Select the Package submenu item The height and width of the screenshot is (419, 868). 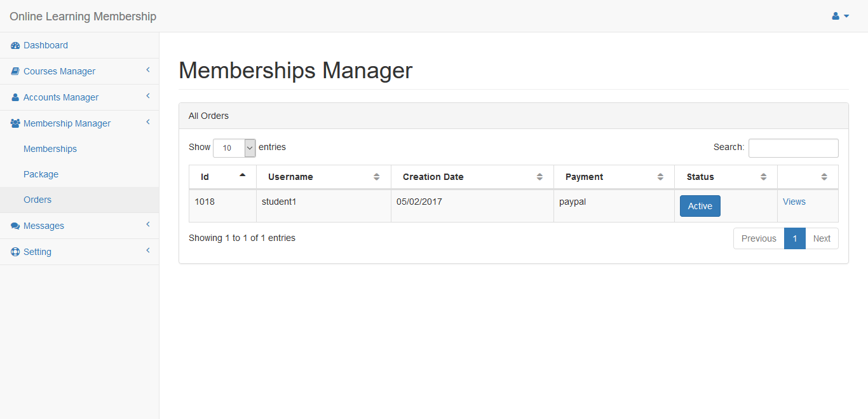click(41, 174)
